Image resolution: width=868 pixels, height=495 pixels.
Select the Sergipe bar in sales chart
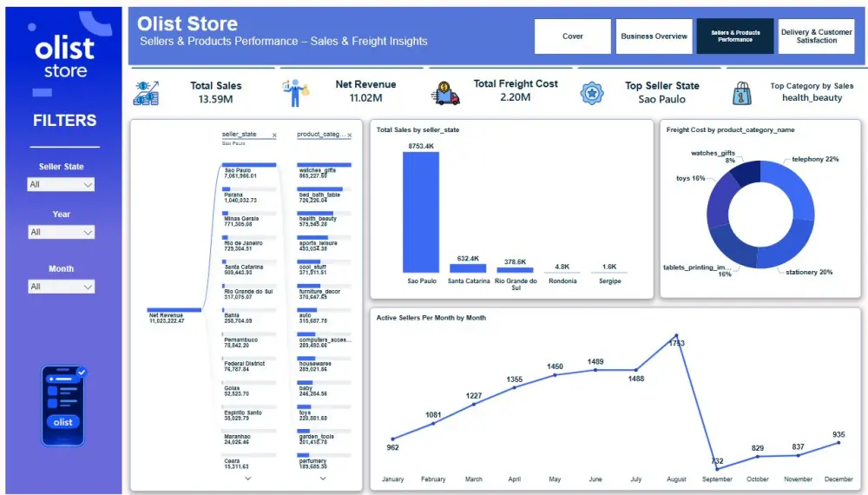[609, 273]
